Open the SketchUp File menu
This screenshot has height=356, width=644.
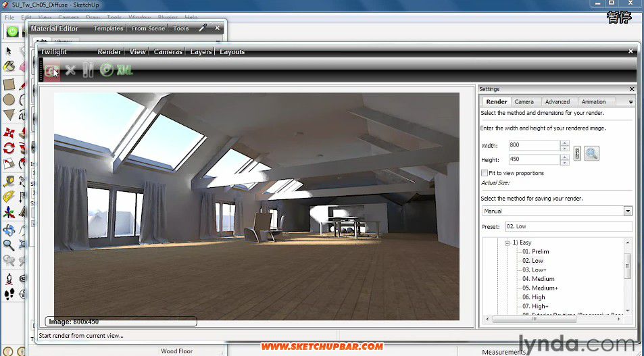pyautogui.click(x=9, y=18)
